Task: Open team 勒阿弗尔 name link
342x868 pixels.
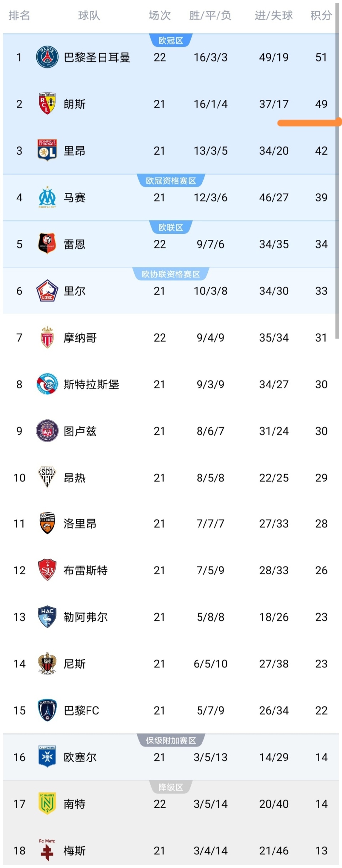Action: [85, 617]
